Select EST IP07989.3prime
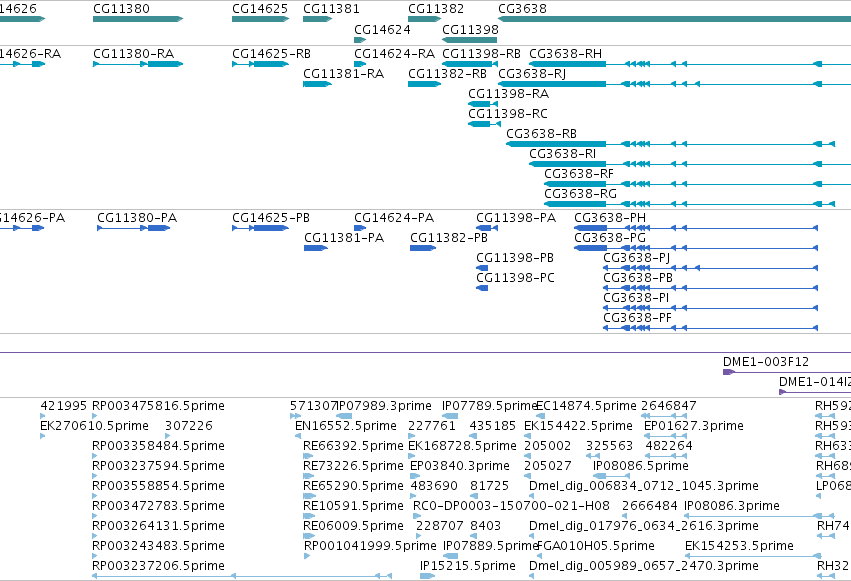 pos(384,406)
